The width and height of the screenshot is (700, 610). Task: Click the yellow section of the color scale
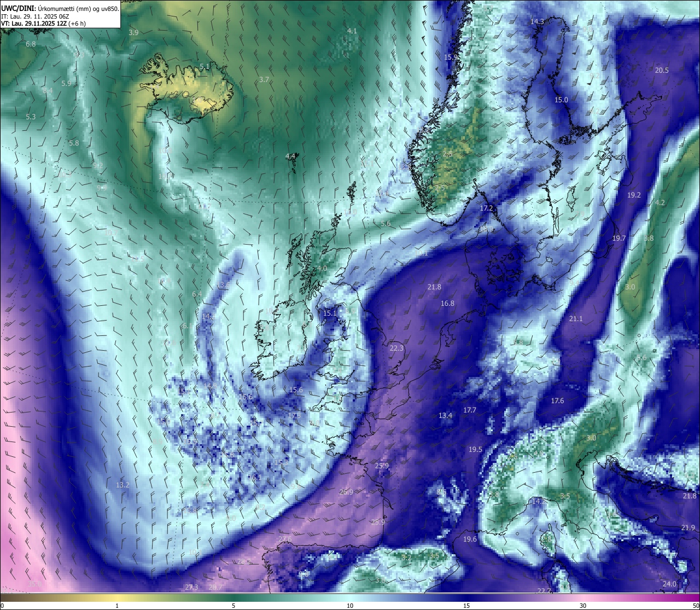pos(117,597)
